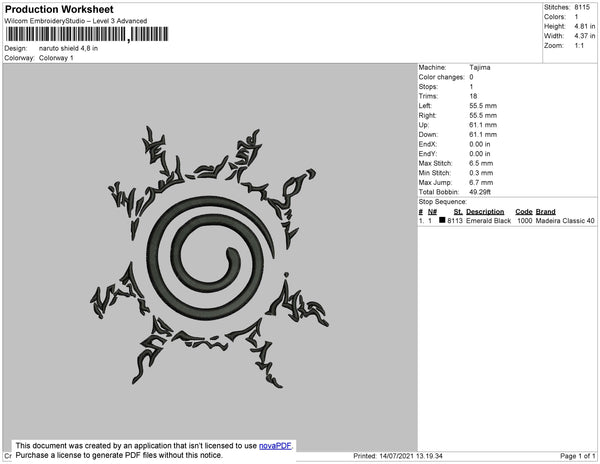Select the 'Stop Sequence:' label
Viewport: 600px width, 464px height.
coord(442,202)
